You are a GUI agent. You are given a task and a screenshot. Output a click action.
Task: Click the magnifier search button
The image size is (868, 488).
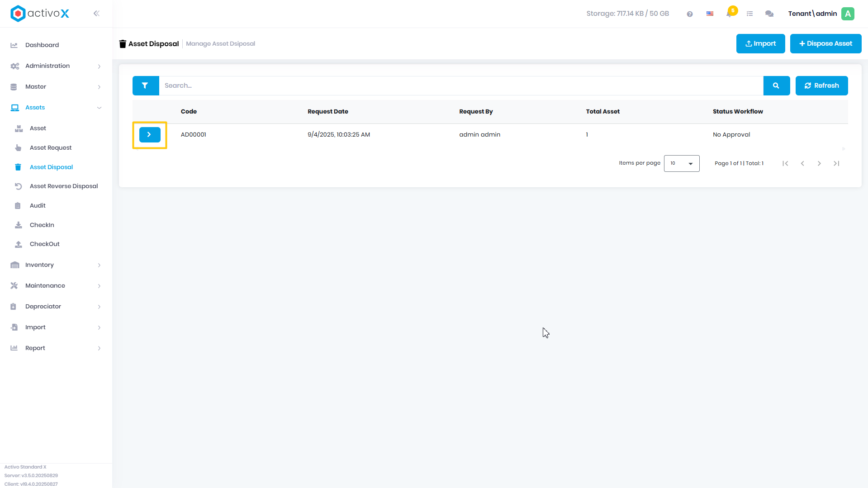click(x=776, y=85)
